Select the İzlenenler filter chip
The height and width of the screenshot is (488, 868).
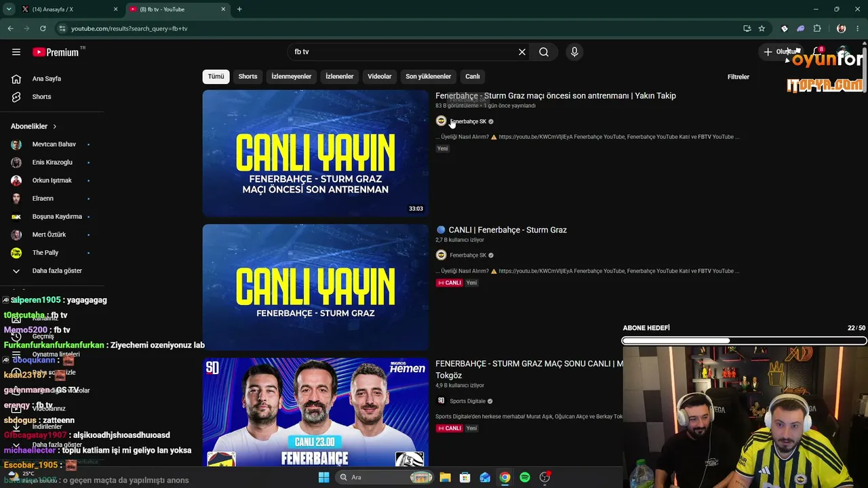(340, 77)
